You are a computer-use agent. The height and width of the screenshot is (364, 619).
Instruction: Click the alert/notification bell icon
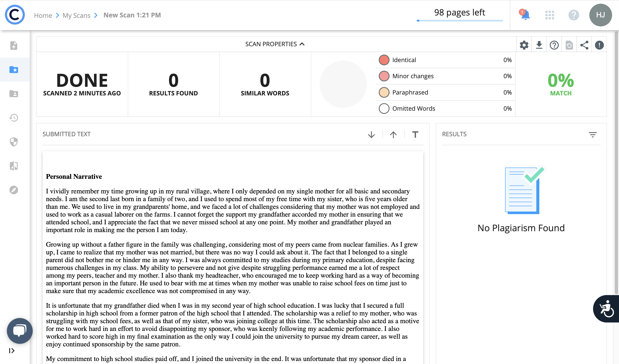point(525,15)
